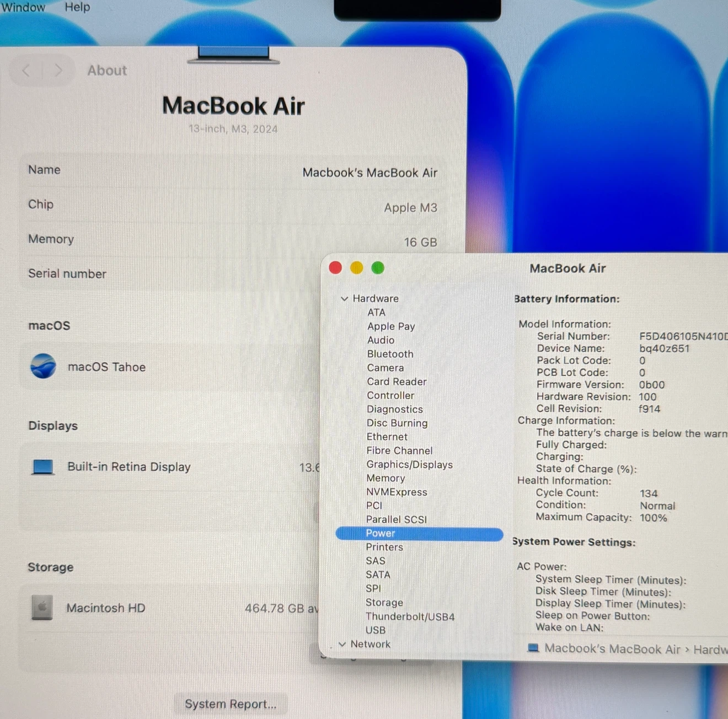The image size is (728, 719).
Task: Click the Built-in Retina Display label
Action: tap(129, 466)
